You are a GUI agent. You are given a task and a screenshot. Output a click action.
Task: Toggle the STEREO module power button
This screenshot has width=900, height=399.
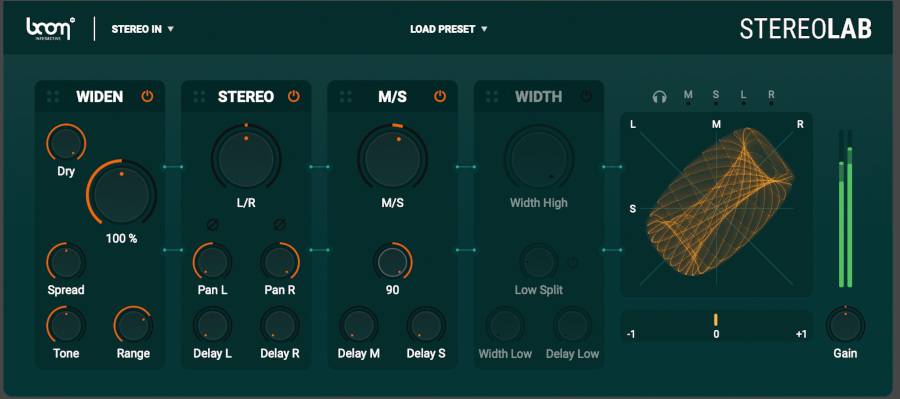point(294,96)
